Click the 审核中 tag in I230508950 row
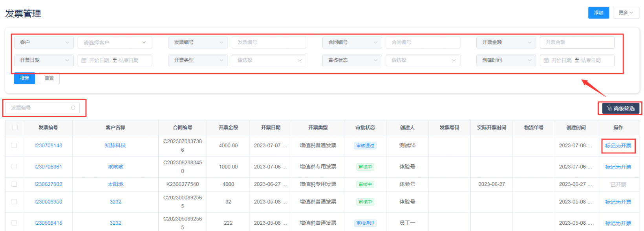644x231 pixels. pyautogui.click(x=365, y=202)
